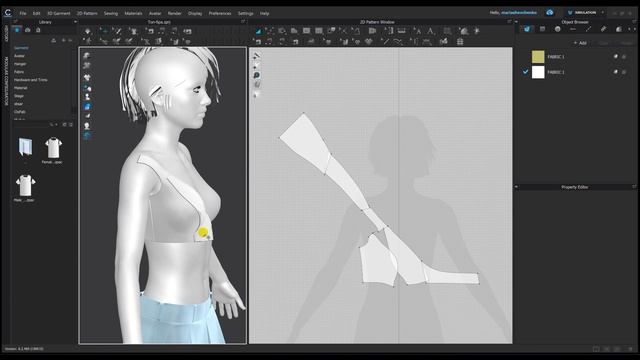Click the Simulate icon in the 3D toolbar
640x360 pixels.
[x=88, y=31]
